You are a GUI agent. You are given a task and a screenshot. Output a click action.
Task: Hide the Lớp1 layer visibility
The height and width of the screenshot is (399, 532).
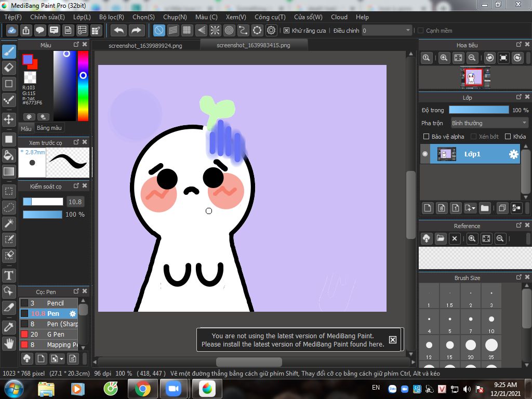pos(425,154)
